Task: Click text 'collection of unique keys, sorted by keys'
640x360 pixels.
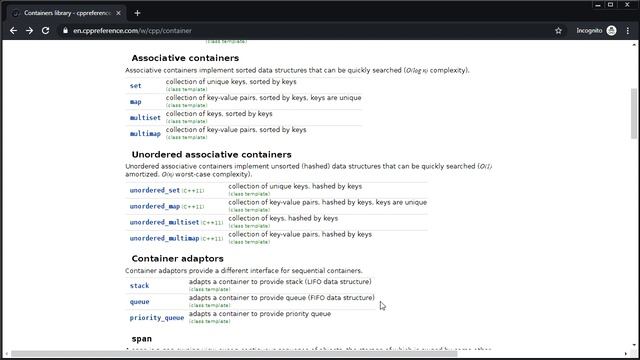Action: (231, 82)
